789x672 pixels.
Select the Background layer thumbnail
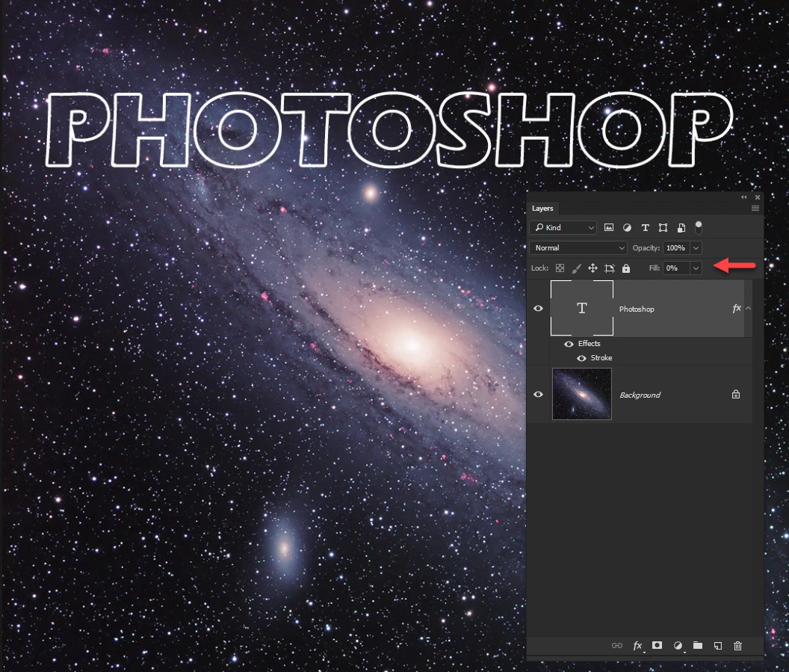pyautogui.click(x=582, y=394)
